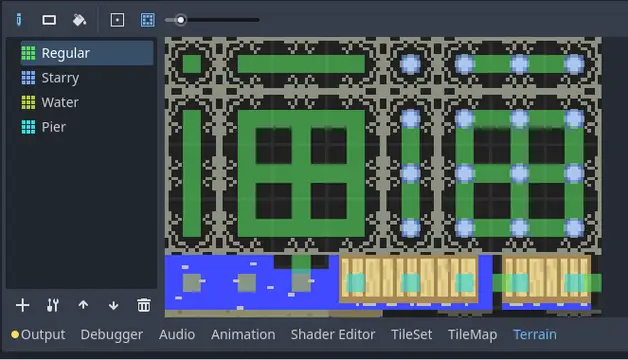The image size is (628, 360).
Task: Move selected terrain down
Action: pyautogui.click(x=113, y=305)
